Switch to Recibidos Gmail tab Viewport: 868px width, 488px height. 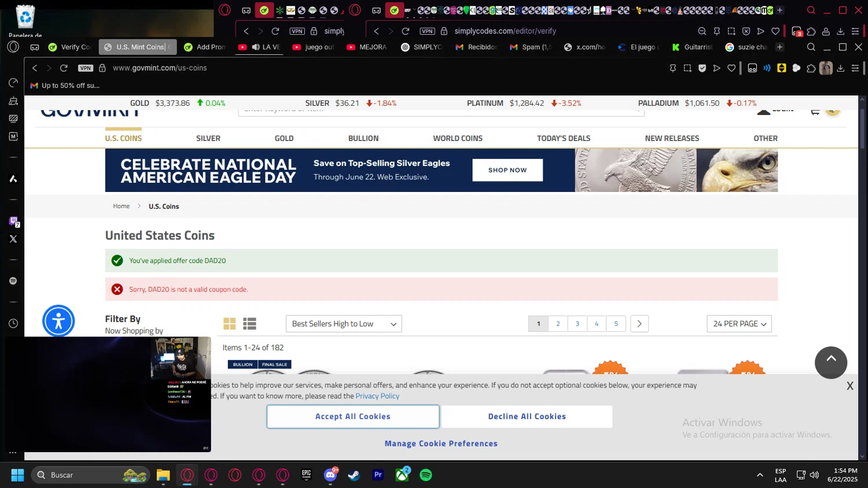[476, 47]
